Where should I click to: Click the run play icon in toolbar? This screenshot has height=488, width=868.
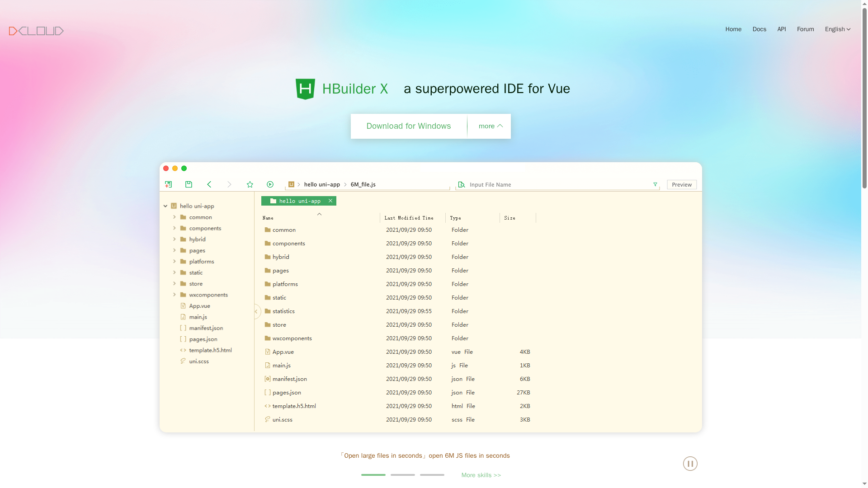point(270,184)
